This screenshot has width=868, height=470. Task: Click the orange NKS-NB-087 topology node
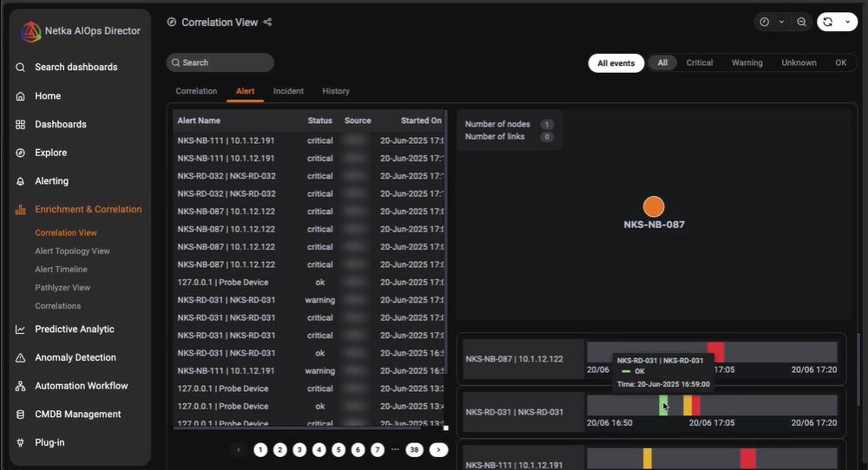[x=654, y=206]
